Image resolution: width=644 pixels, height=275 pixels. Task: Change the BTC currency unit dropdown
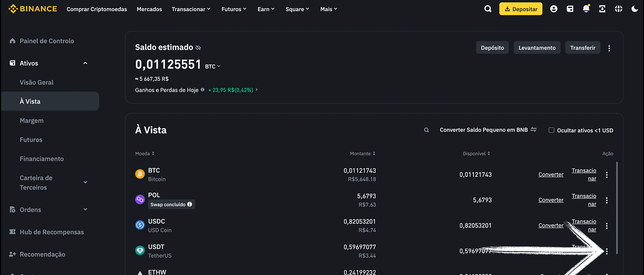(213, 66)
